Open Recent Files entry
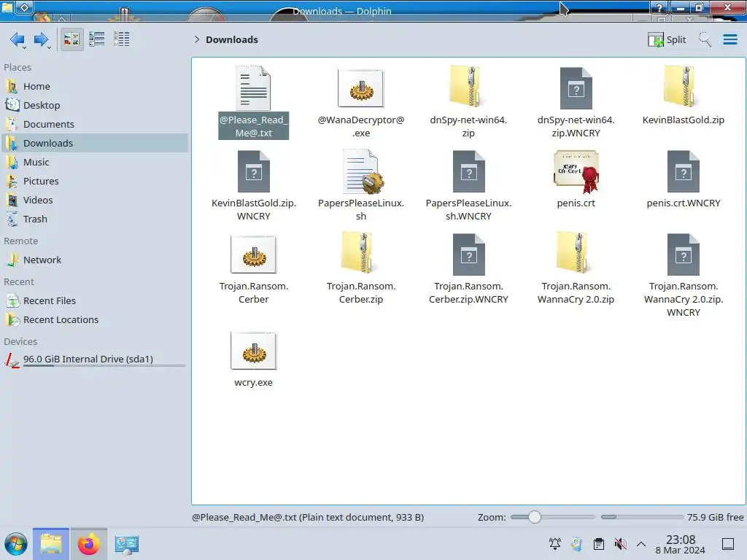 coord(94,301)
